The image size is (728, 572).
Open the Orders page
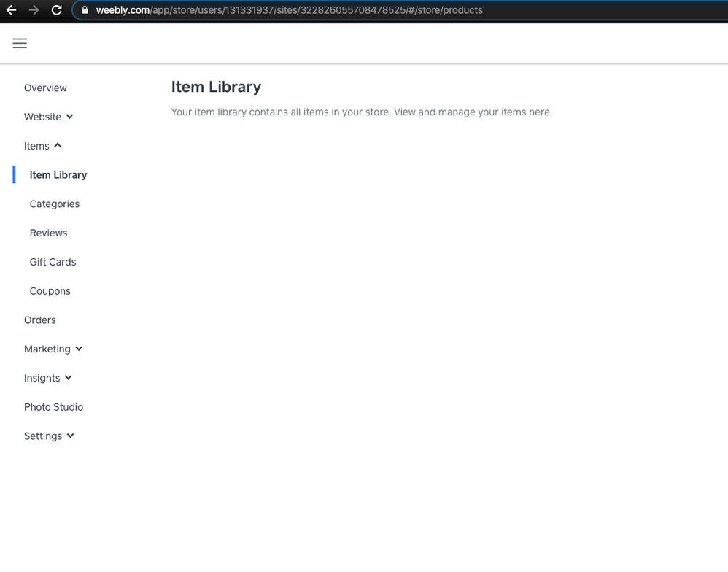(40, 320)
